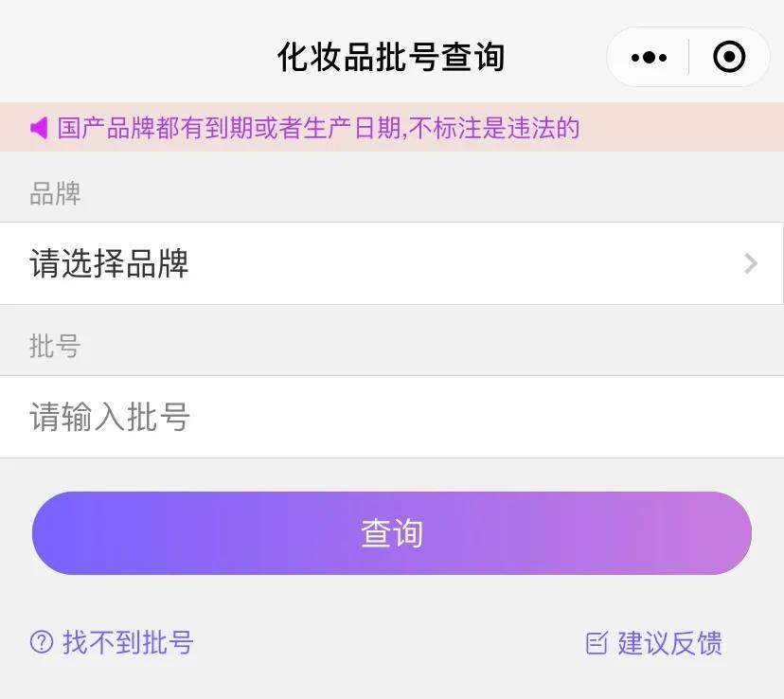The image size is (784, 699).
Task: Click the 批号 section label
Action: coord(55,347)
